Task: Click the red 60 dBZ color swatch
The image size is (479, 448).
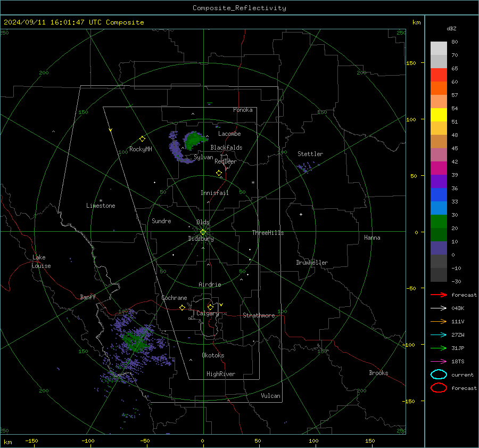Action: click(439, 75)
